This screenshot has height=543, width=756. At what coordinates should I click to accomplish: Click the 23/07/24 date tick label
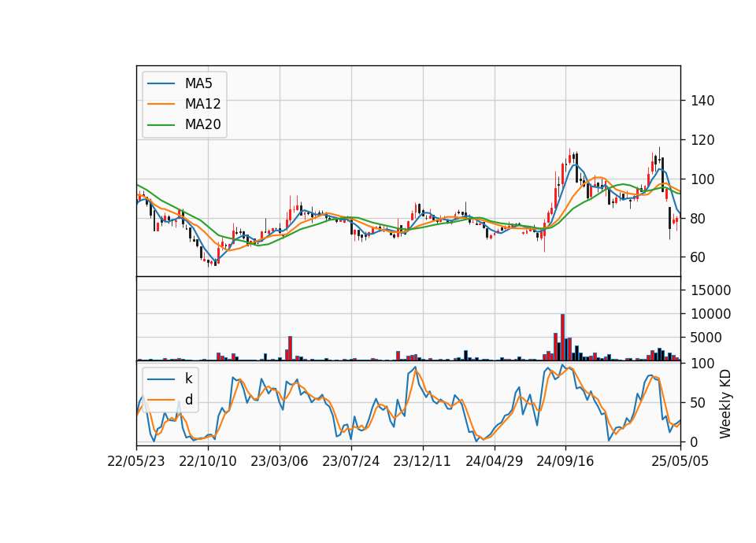(351, 461)
